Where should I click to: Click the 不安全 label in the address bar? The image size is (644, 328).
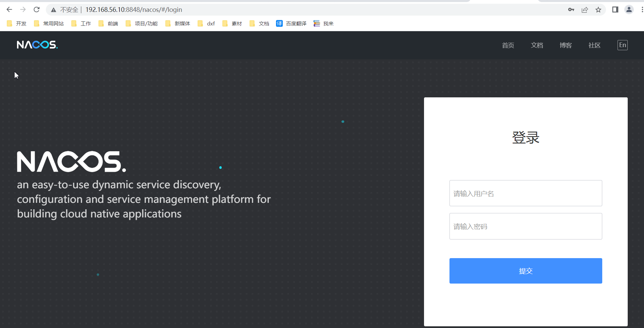point(69,10)
